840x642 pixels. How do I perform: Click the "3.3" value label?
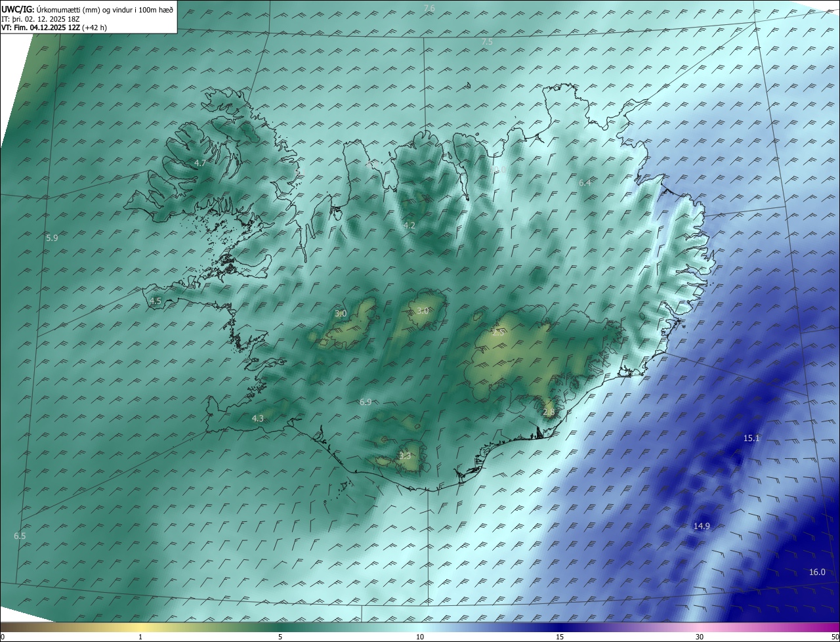click(405, 456)
